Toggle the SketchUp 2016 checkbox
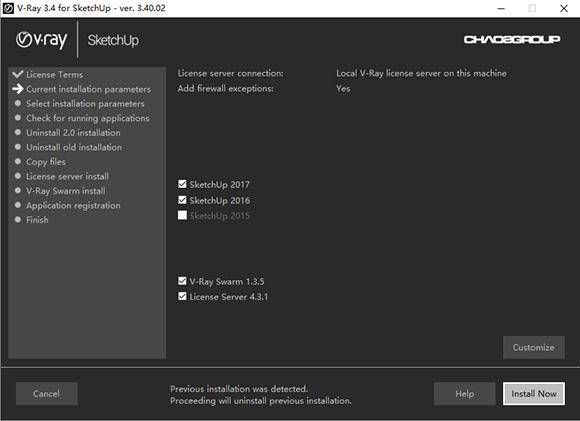Viewport: 580px width, 421px height. coord(182,200)
